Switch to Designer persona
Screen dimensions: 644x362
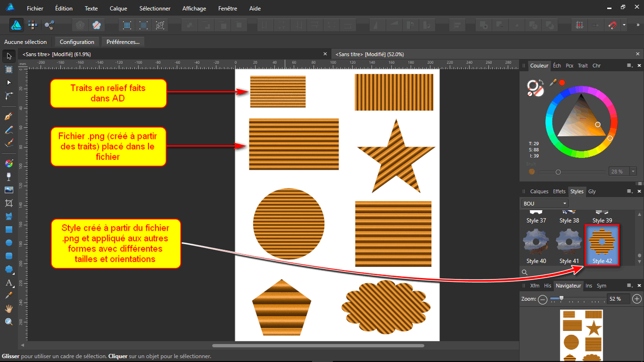coord(17,25)
